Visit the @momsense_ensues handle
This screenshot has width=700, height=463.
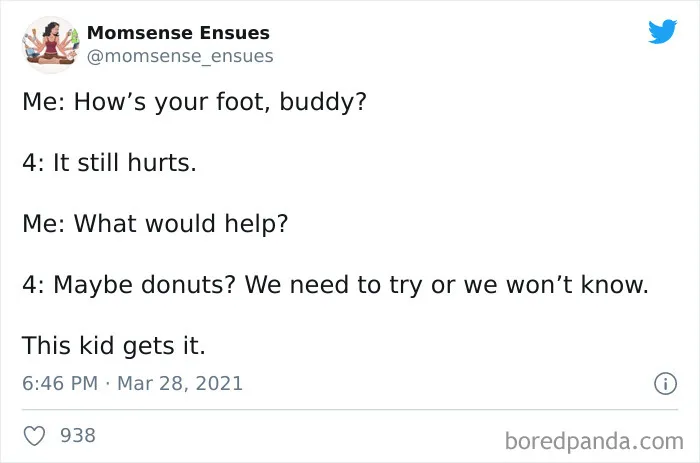pos(180,56)
